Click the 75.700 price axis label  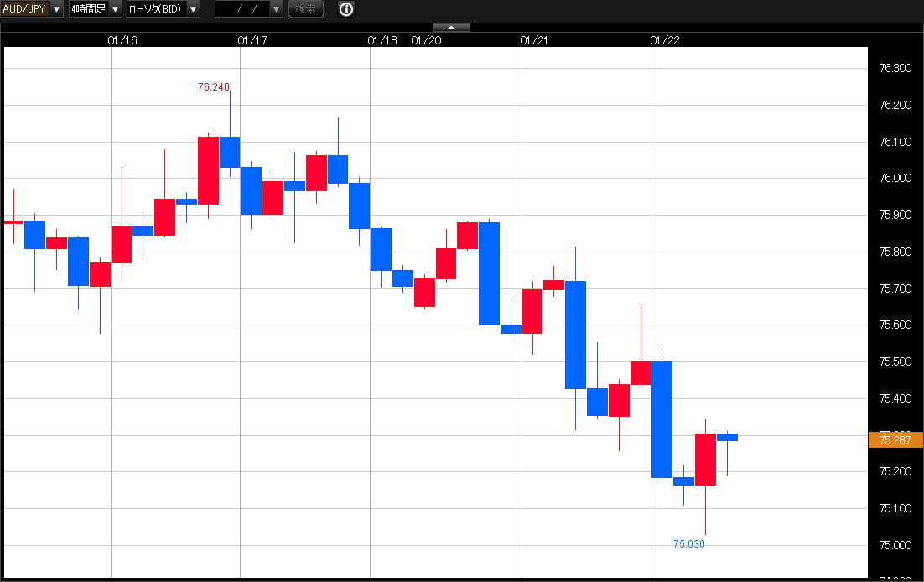[895, 288]
